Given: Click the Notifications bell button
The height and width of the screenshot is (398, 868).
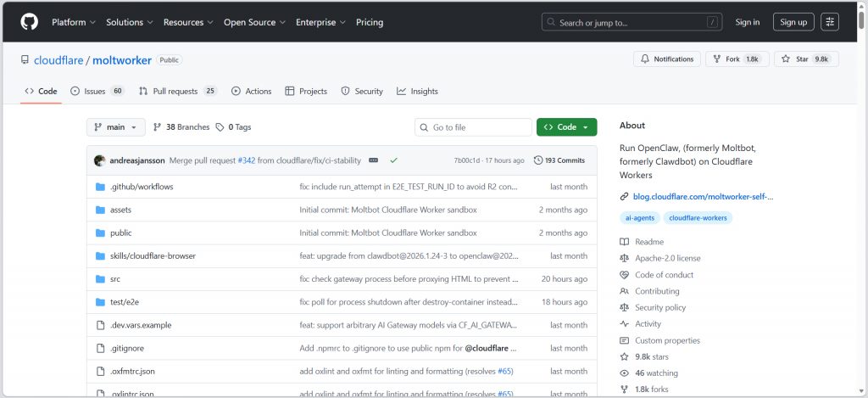Looking at the screenshot, I should [667, 59].
